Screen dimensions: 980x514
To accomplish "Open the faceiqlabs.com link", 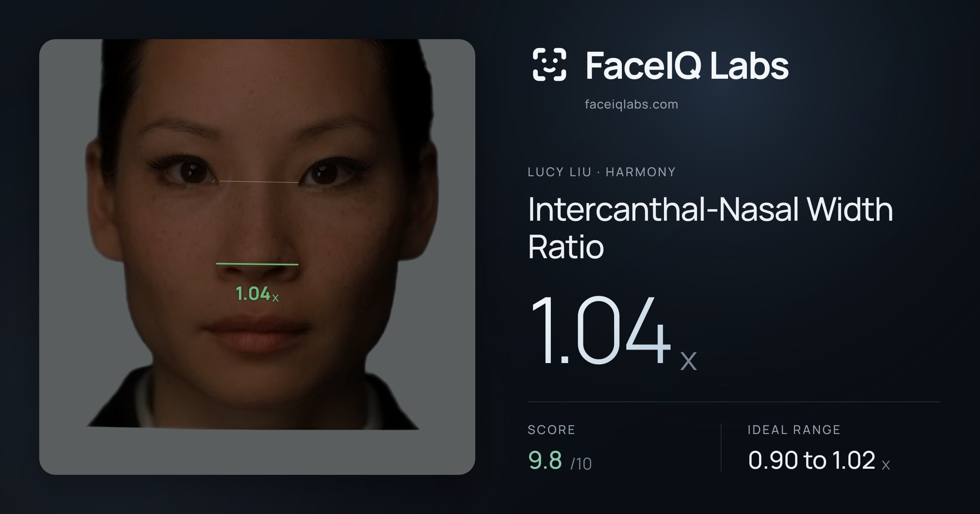I will click(x=631, y=104).
